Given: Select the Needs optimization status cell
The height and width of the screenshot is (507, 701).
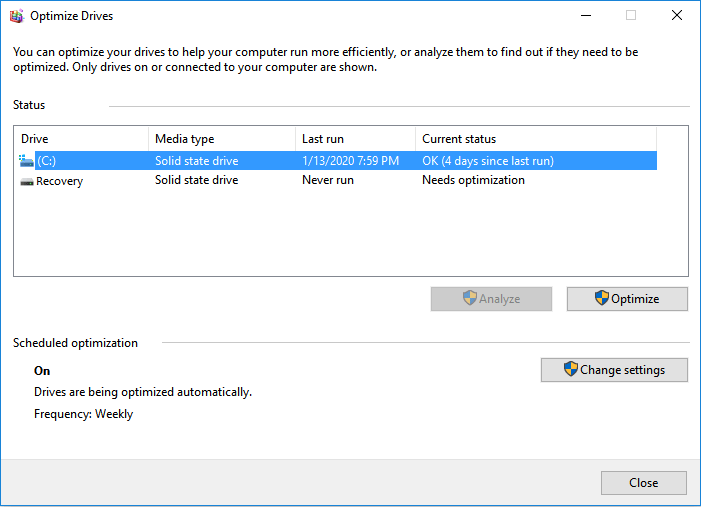Looking at the screenshot, I should [x=473, y=181].
